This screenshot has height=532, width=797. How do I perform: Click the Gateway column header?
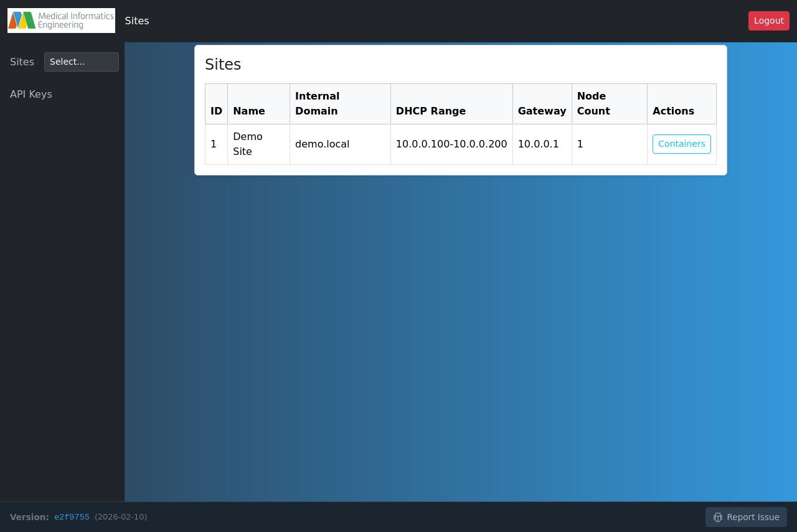pyautogui.click(x=542, y=111)
